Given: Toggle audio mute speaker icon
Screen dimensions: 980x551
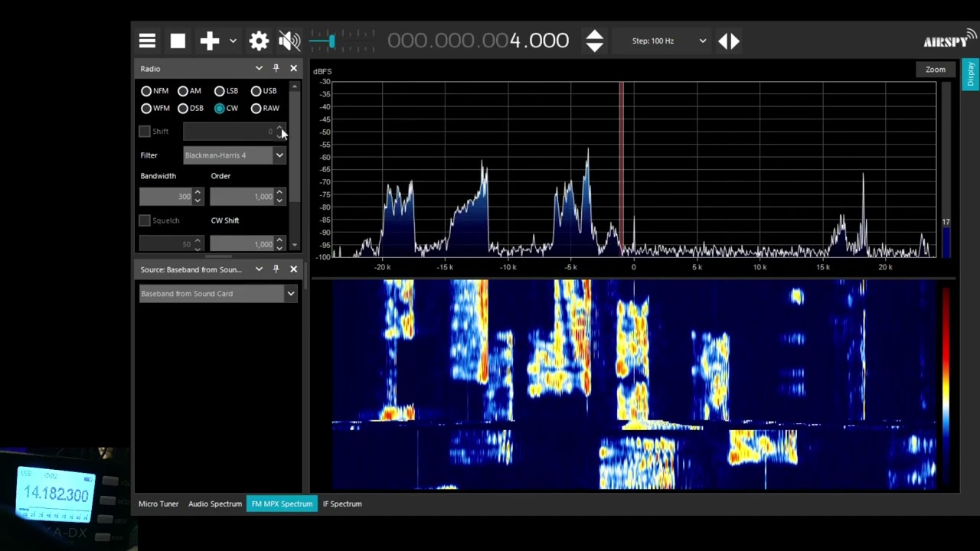Looking at the screenshot, I should [x=289, y=41].
